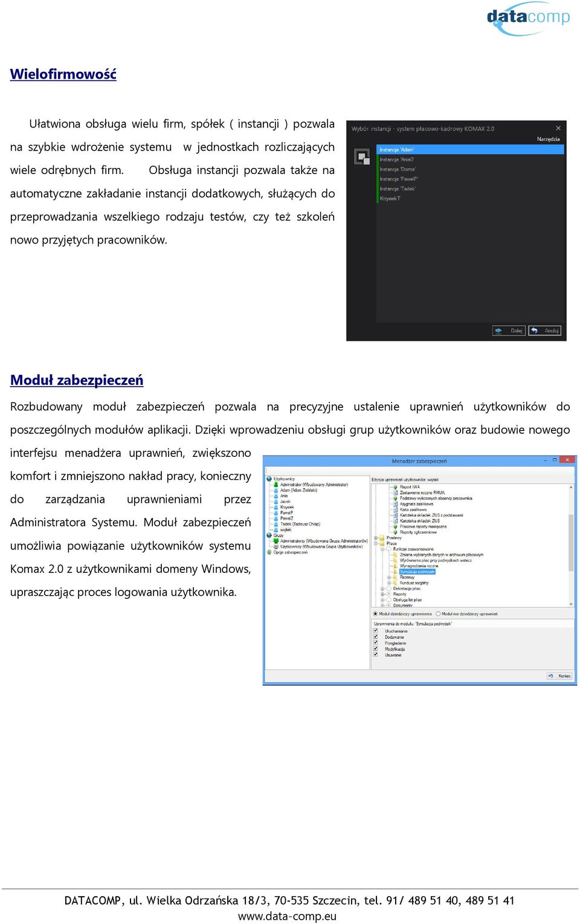The height and width of the screenshot is (924, 580).
Task: Click Raporty zgłoszeniowe item
Action: [418, 532]
